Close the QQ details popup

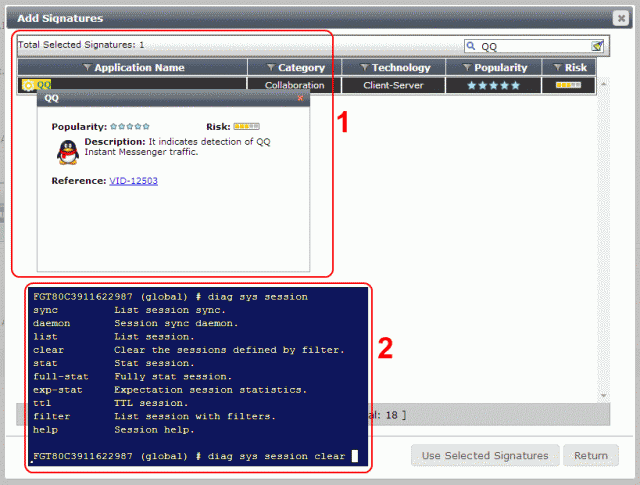point(300,98)
